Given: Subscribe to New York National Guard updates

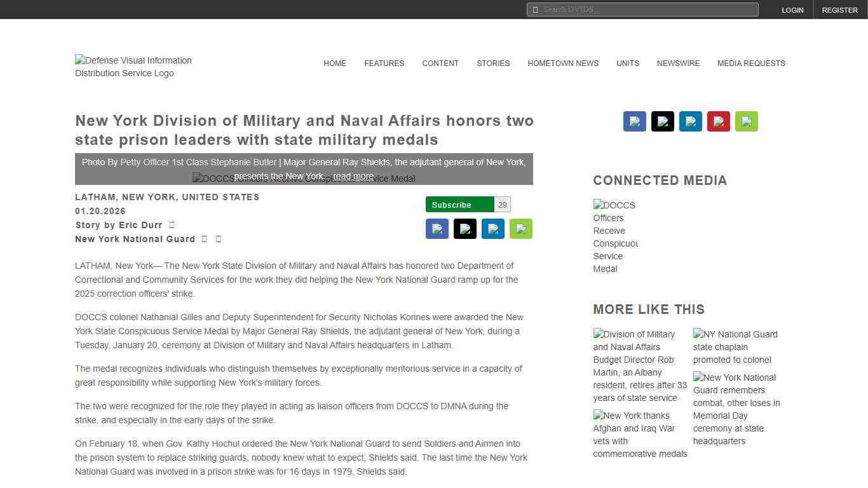Looking at the screenshot, I should tap(452, 204).
